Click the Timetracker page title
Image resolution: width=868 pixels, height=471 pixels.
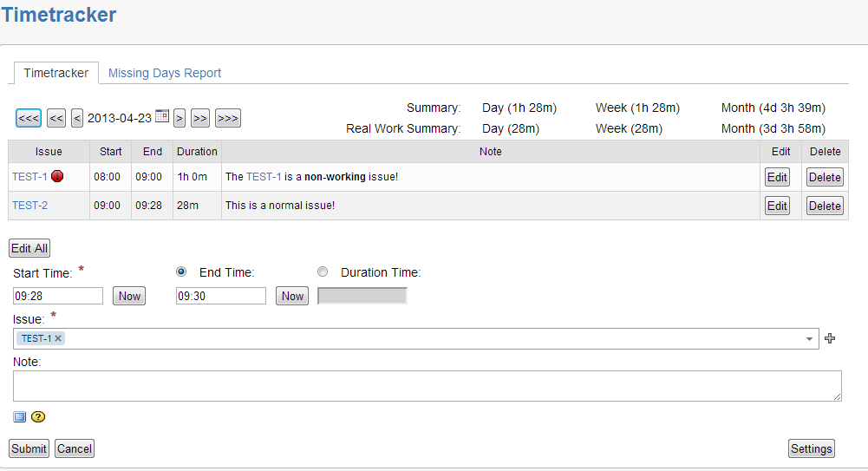tap(59, 15)
